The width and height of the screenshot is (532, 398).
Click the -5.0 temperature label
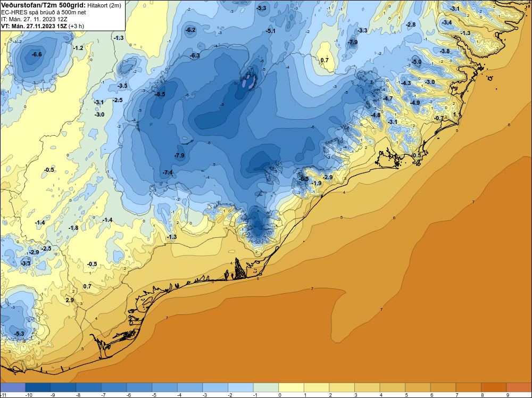click(x=417, y=62)
